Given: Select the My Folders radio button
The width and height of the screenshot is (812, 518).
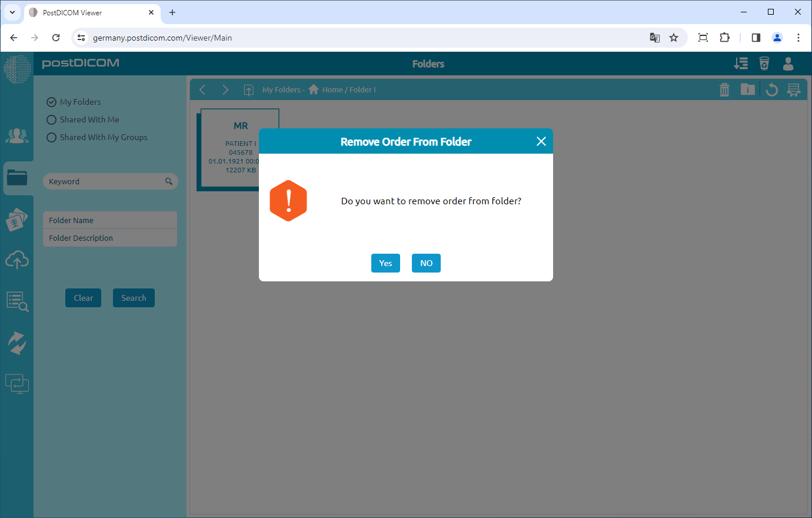Looking at the screenshot, I should [51, 101].
